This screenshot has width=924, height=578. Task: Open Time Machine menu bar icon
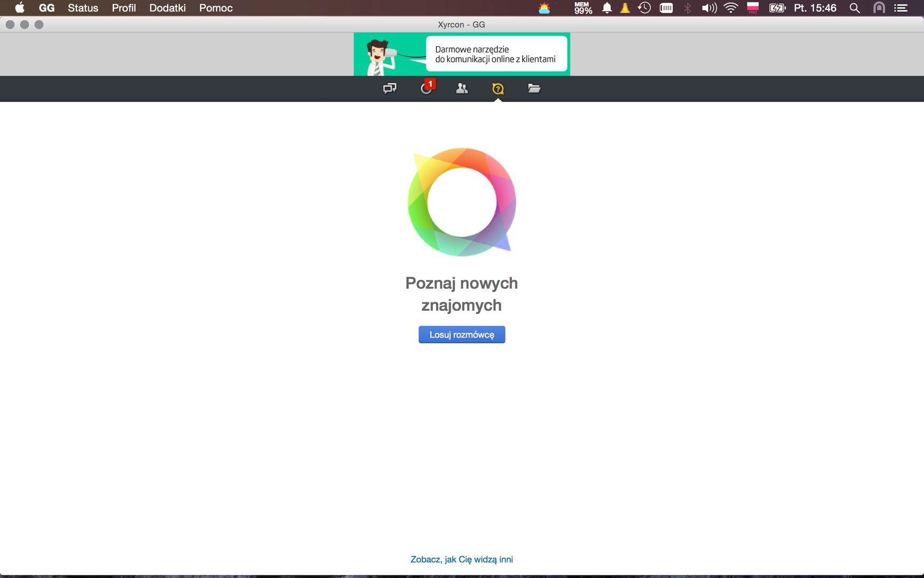(644, 8)
